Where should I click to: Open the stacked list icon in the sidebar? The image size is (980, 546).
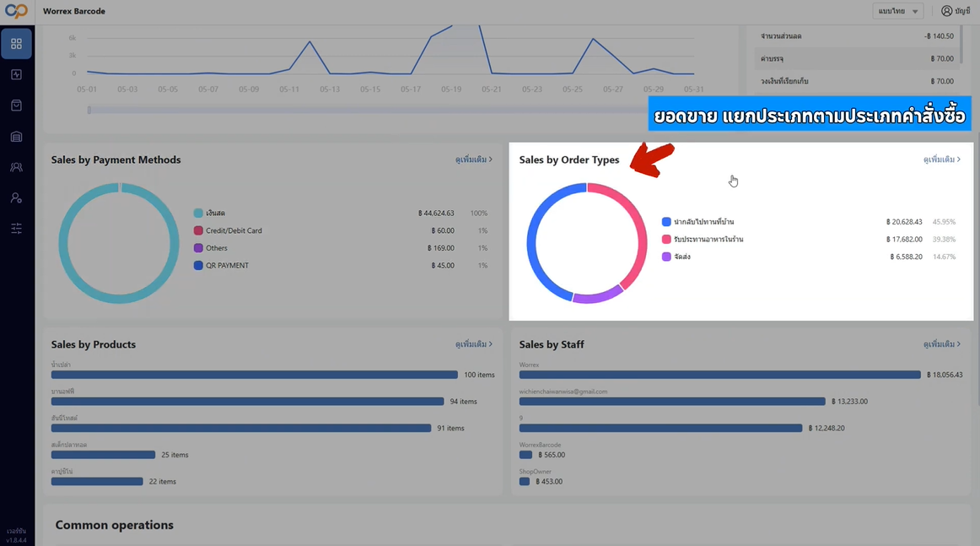[x=16, y=137]
